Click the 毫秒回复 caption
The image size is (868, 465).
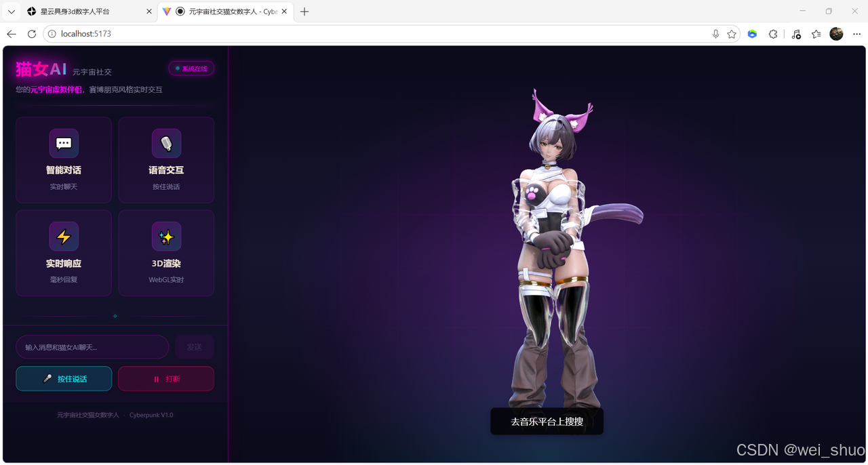(64, 279)
